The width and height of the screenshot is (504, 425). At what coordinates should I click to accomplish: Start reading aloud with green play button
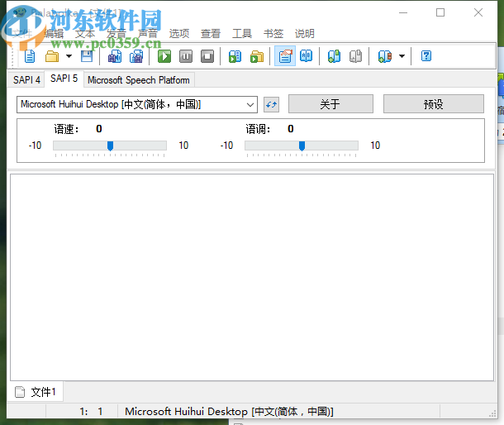[x=164, y=56]
